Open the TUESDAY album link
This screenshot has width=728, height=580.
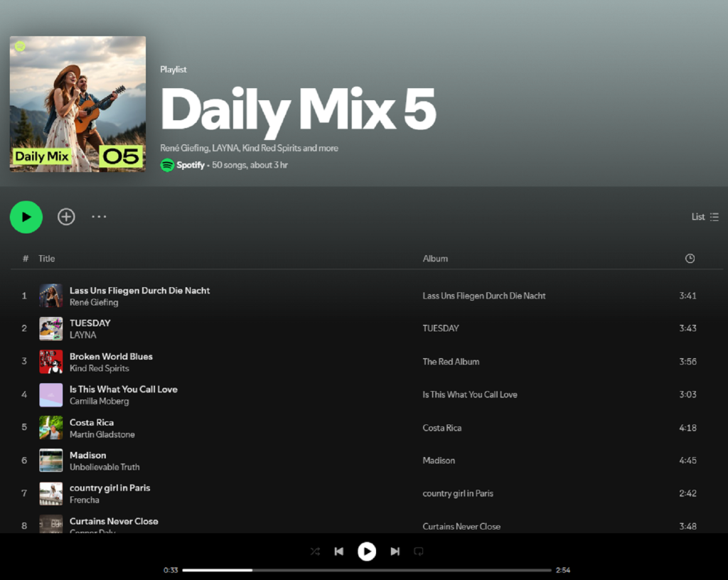(441, 328)
